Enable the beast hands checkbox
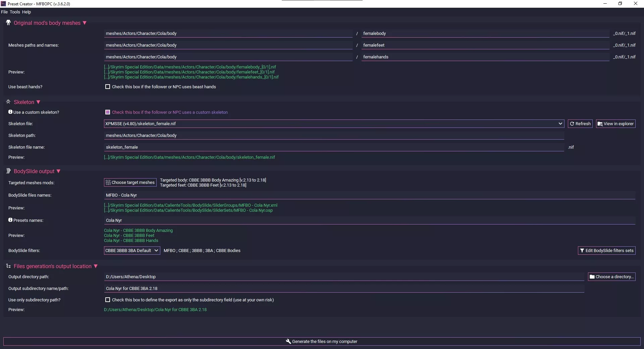The image size is (644, 349). (x=108, y=87)
